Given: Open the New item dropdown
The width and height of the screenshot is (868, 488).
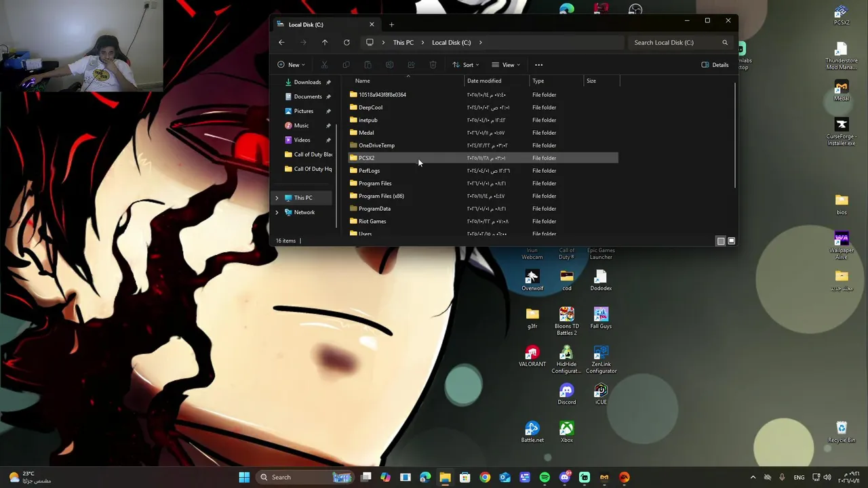Looking at the screenshot, I should (291, 65).
